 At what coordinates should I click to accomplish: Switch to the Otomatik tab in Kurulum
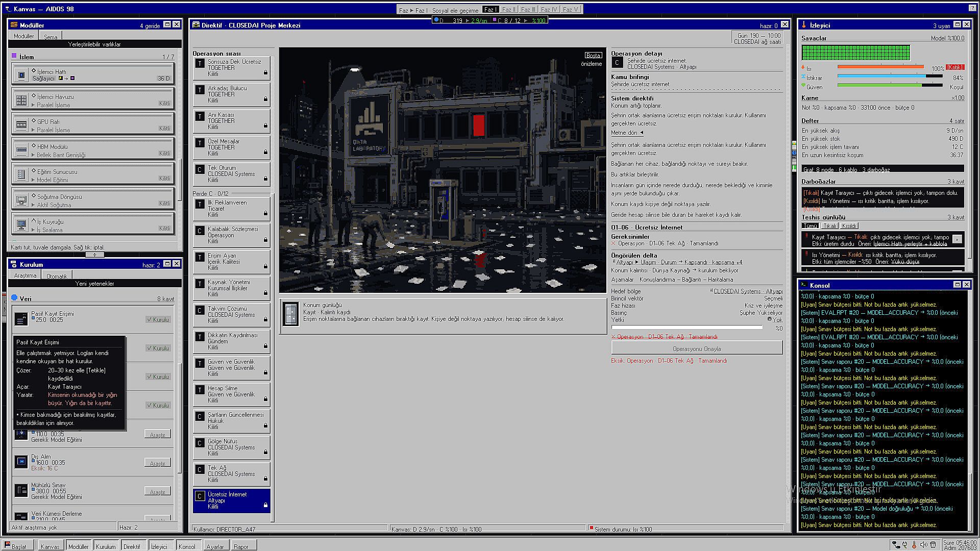click(57, 276)
